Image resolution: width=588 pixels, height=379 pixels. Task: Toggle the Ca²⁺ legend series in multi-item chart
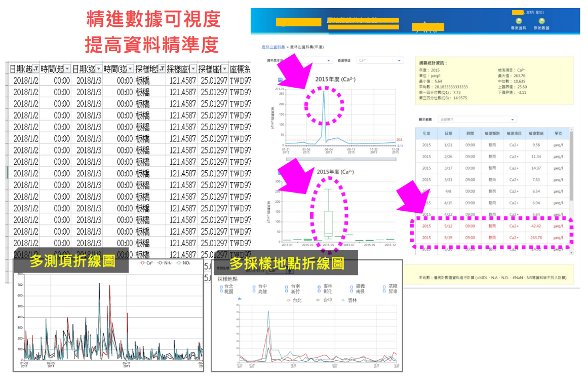pyautogui.click(x=147, y=263)
